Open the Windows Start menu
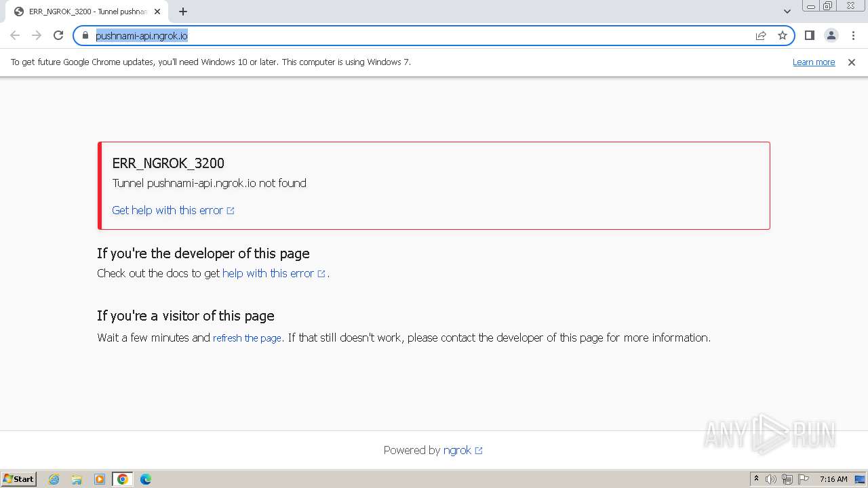 [18, 479]
